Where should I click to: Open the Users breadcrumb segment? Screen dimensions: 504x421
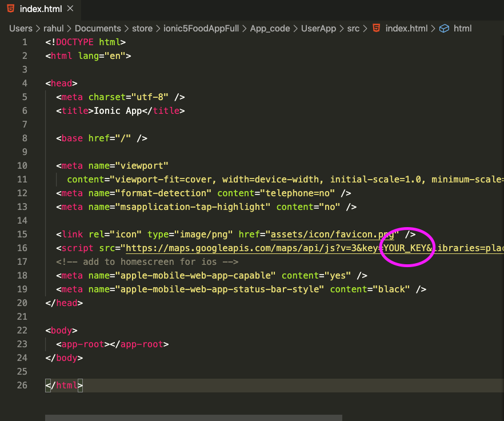pyautogui.click(x=21, y=28)
